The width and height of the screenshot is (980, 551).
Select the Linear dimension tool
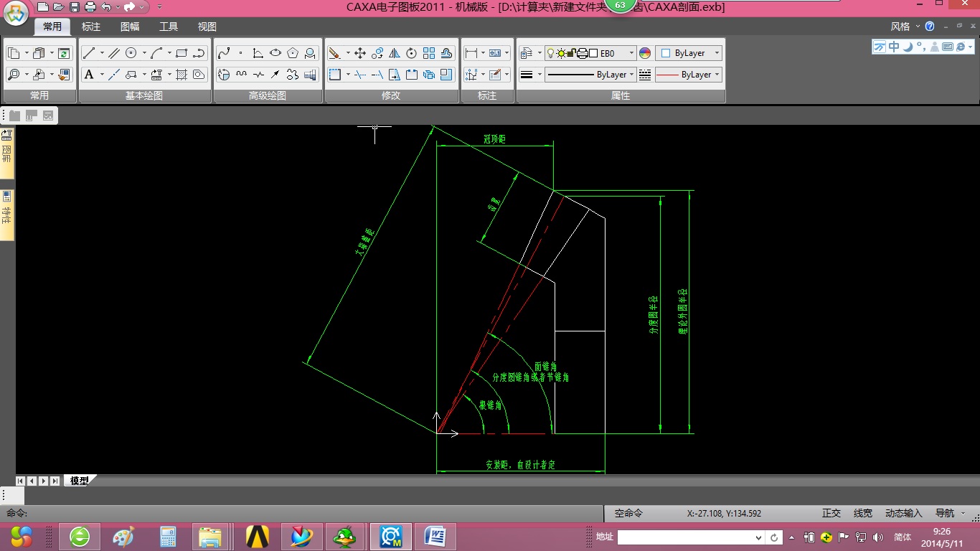(471, 53)
